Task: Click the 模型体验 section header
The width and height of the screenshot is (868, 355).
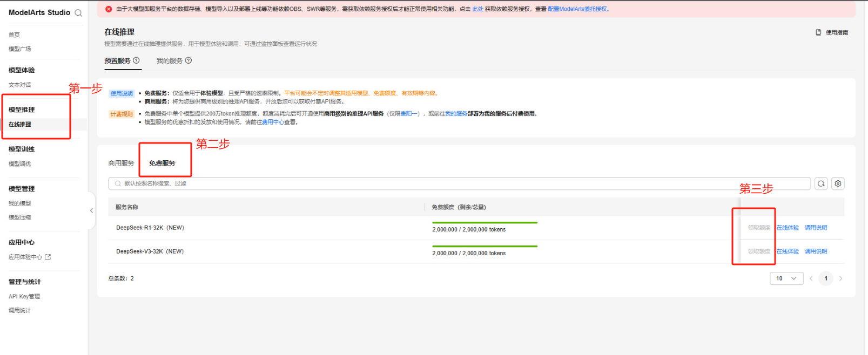Action: [x=22, y=70]
